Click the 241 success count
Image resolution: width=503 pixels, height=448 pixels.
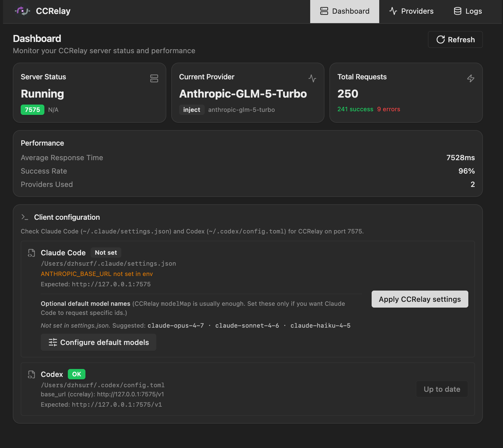click(x=355, y=109)
